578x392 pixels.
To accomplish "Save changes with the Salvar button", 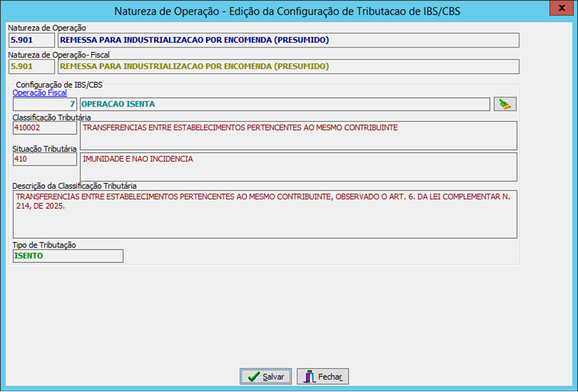I will 265,376.
